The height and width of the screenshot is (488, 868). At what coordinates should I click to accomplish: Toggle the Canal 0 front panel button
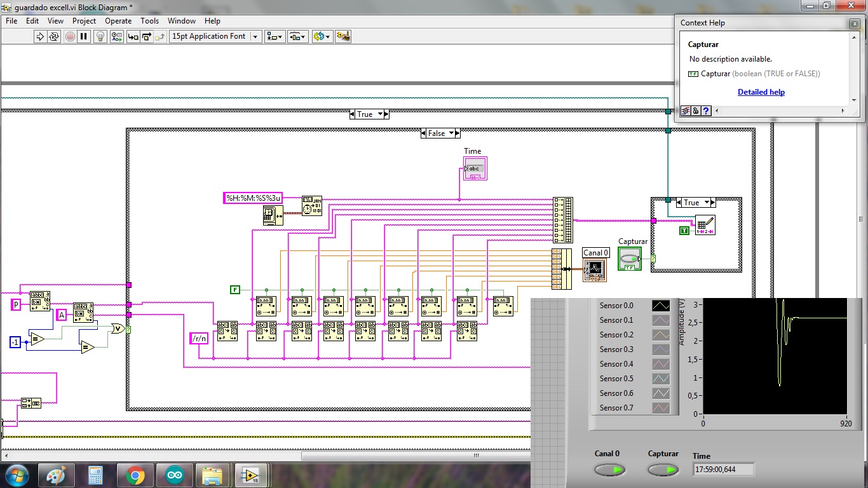click(x=610, y=470)
